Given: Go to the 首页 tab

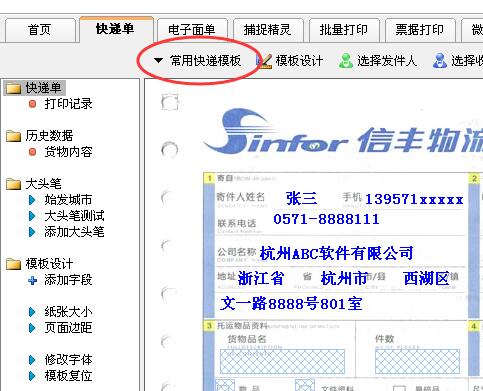Looking at the screenshot, I should [40, 30].
